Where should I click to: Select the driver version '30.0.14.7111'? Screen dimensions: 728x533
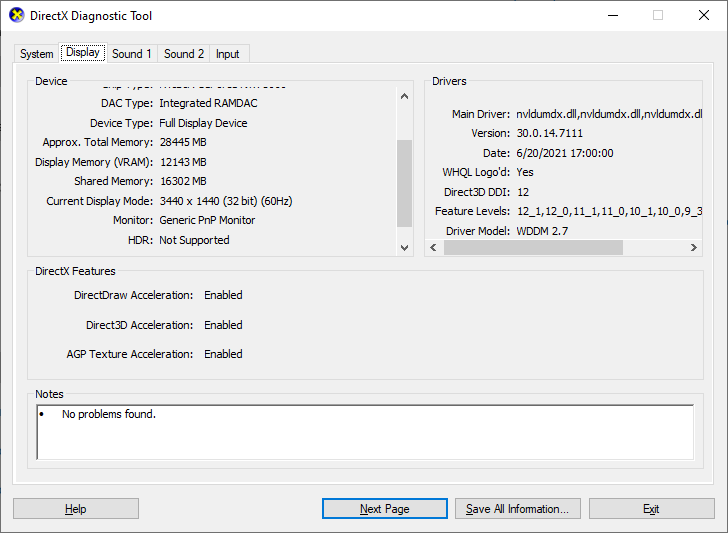(550, 133)
